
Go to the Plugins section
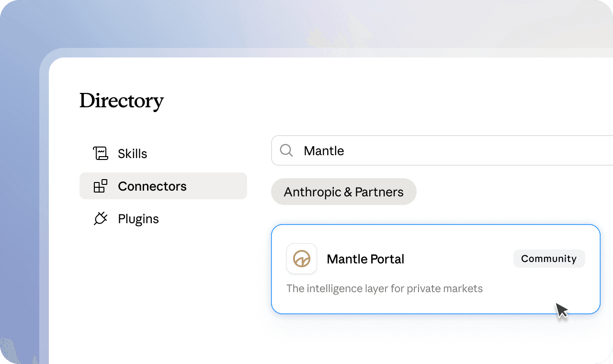(163, 218)
